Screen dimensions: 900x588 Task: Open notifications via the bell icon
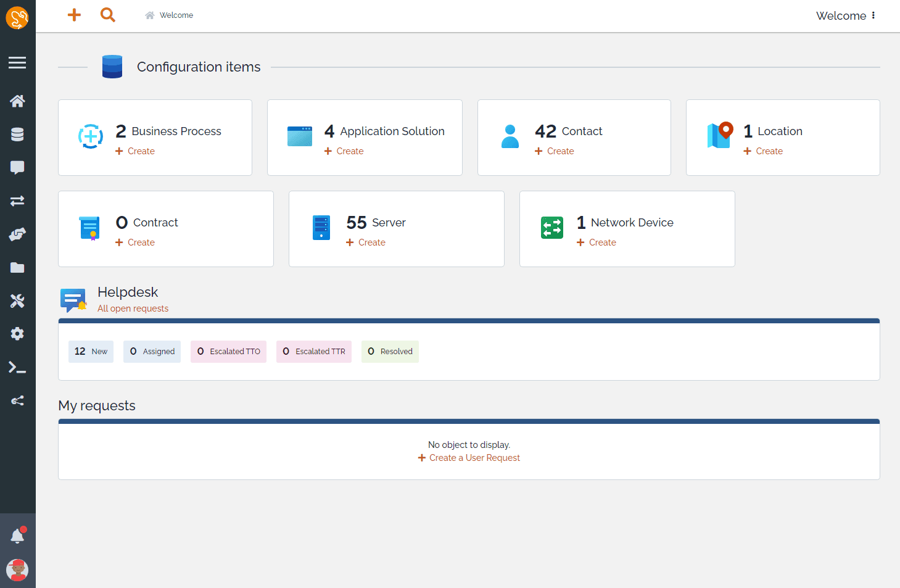(x=17, y=536)
